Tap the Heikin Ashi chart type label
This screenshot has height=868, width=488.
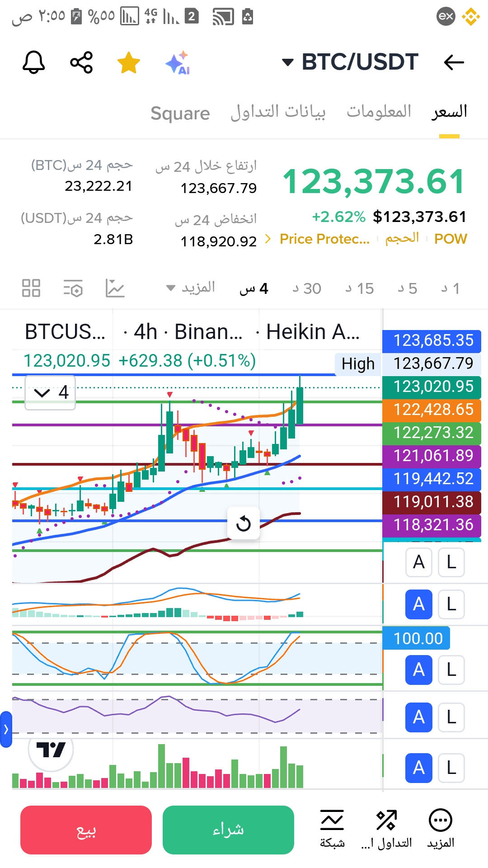point(313,332)
